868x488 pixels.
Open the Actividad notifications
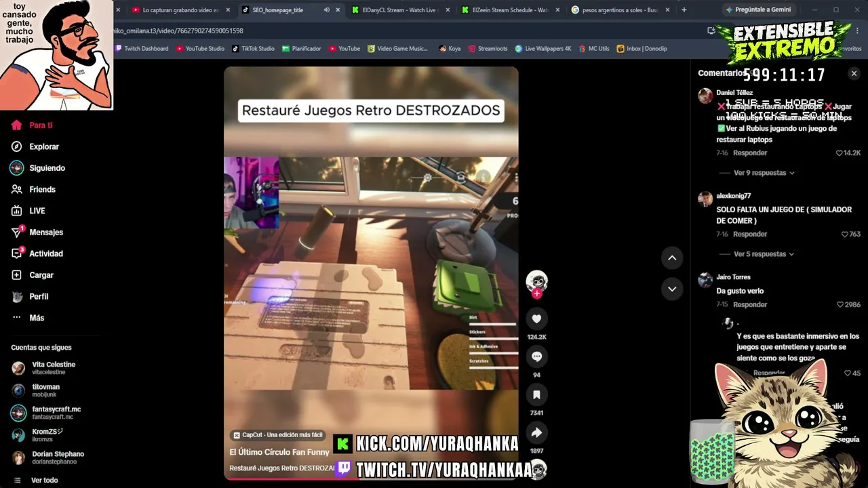point(37,253)
